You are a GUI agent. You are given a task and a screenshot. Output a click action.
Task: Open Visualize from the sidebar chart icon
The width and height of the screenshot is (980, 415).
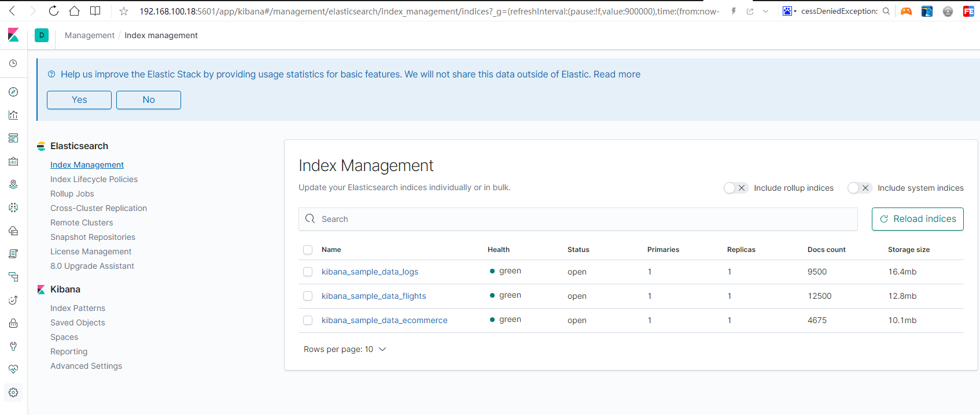coord(13,115)
